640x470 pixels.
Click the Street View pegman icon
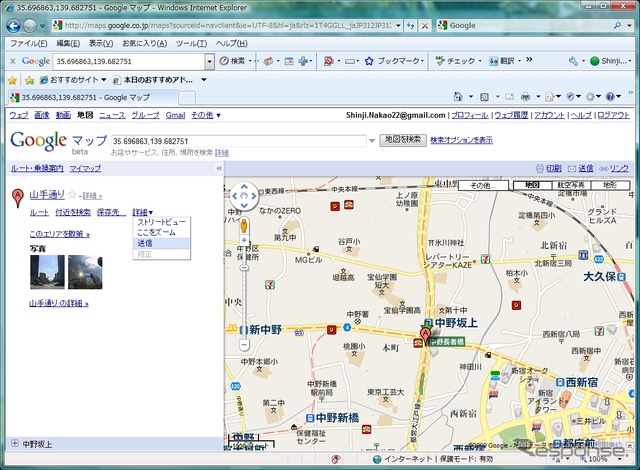pyautogui.click(x=244, y=226)
